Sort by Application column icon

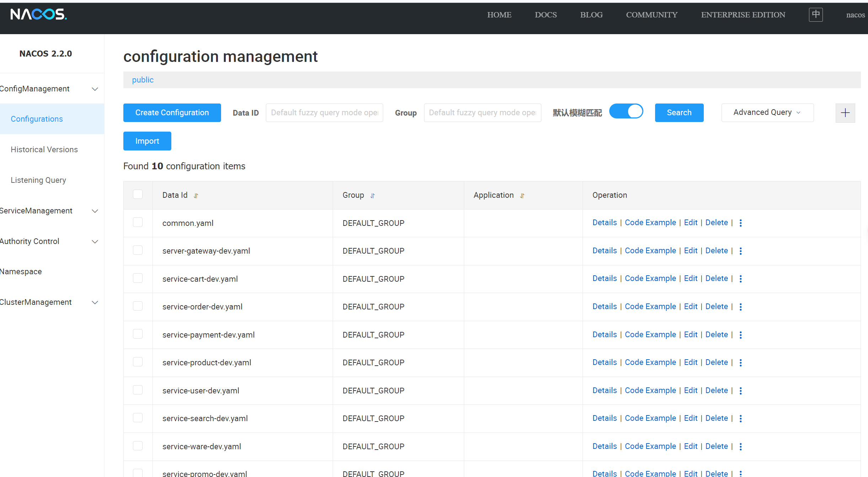522,196
